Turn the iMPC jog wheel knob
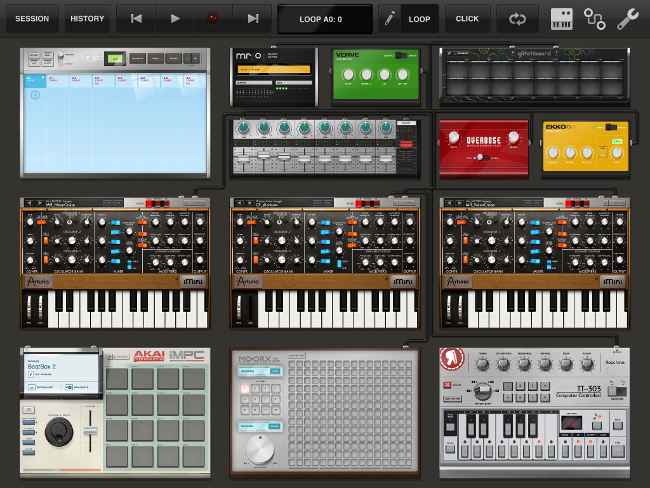650x488 pixels. 59,432
